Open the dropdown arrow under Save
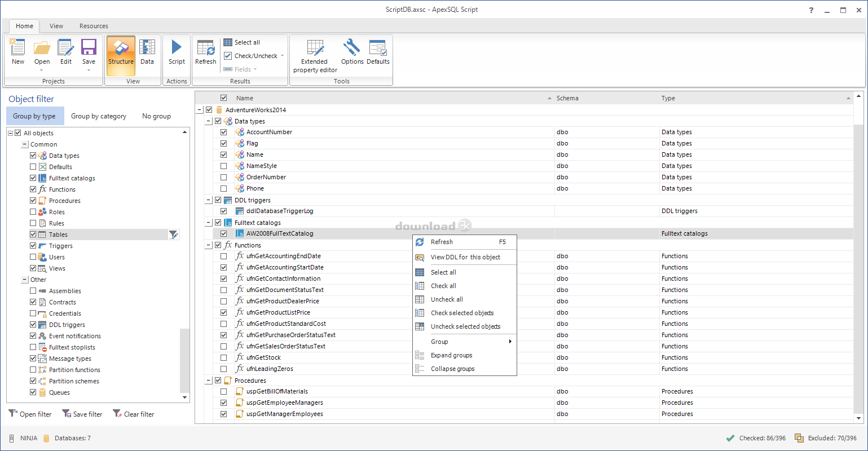Screen dimensions: 868x451 [x=89, y=70]
